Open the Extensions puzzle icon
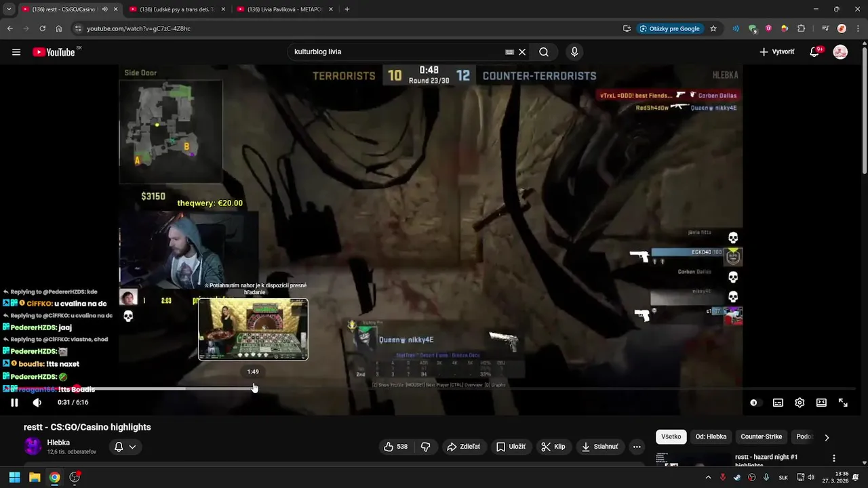The height and width of the screenshot is (488, 868). (802, 28)
